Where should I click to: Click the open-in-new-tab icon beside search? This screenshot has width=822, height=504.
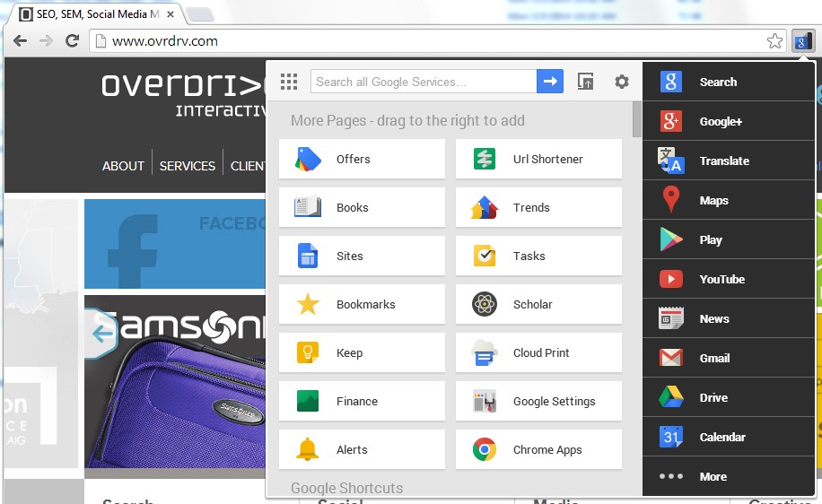point(586,82)
